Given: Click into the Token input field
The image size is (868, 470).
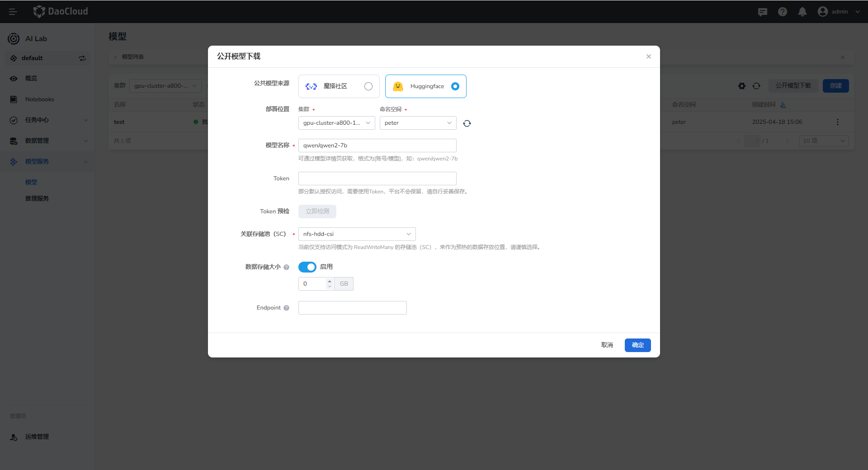Looking at the screenshot, I should tap(377, 179).
